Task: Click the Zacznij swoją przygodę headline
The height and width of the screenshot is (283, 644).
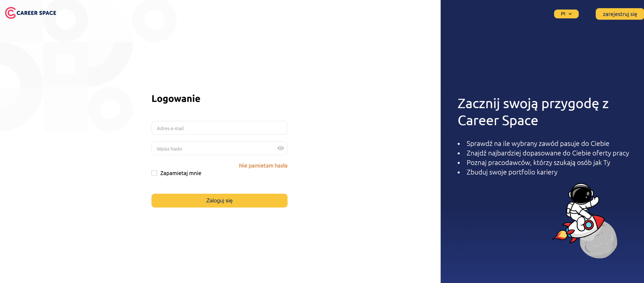Action: click(533, 112)
